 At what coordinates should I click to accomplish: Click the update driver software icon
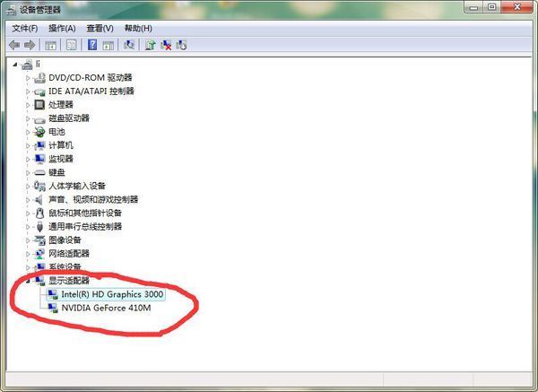click(x=150, y=44)
